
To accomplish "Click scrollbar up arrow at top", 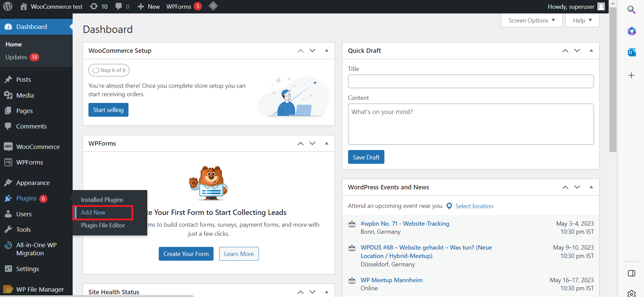I will click(x=613, y=3).
